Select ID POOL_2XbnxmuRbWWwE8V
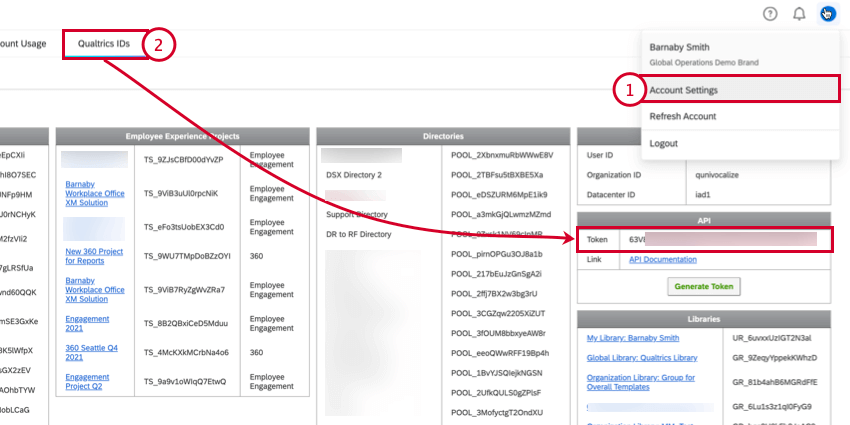The image size is (850, 425). [502, 155]
